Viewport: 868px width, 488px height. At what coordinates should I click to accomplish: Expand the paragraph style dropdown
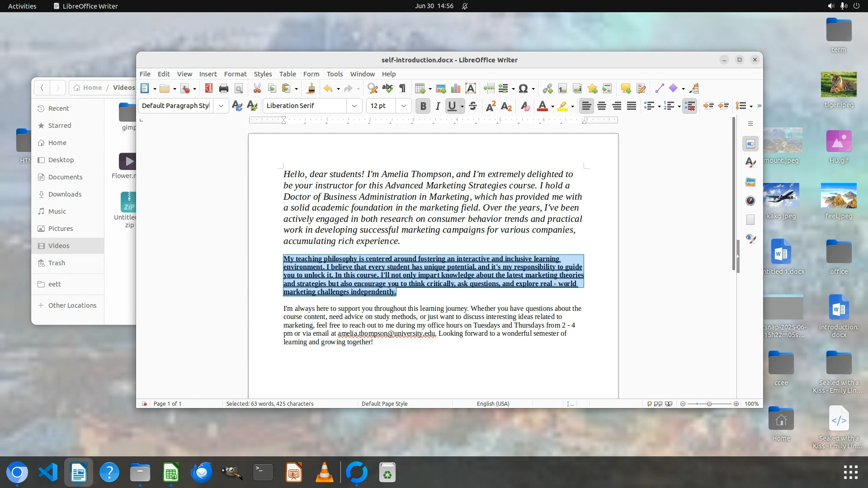point(221,106)
